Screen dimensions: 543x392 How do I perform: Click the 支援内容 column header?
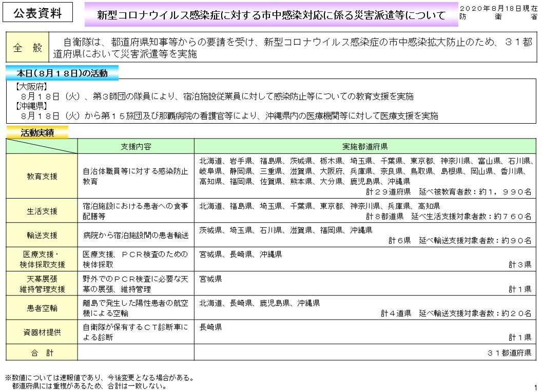point(135,146)
